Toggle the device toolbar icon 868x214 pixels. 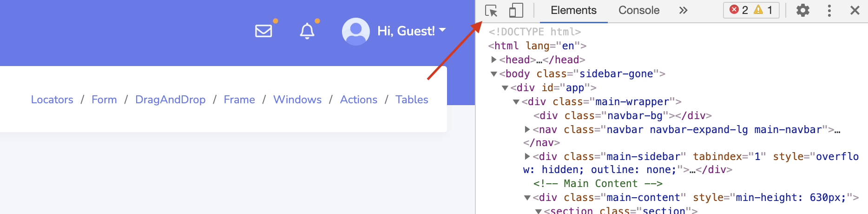click(516, 10)
